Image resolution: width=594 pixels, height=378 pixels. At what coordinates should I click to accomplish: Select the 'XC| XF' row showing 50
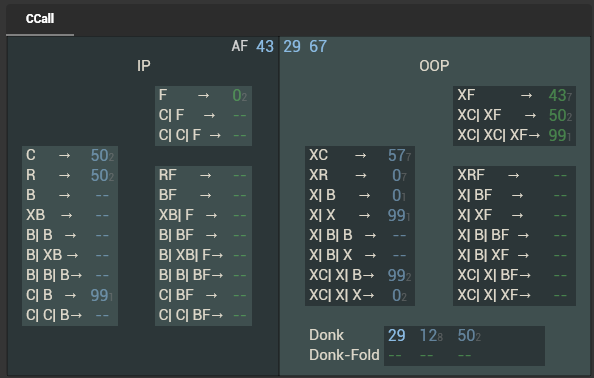[514, 115]
